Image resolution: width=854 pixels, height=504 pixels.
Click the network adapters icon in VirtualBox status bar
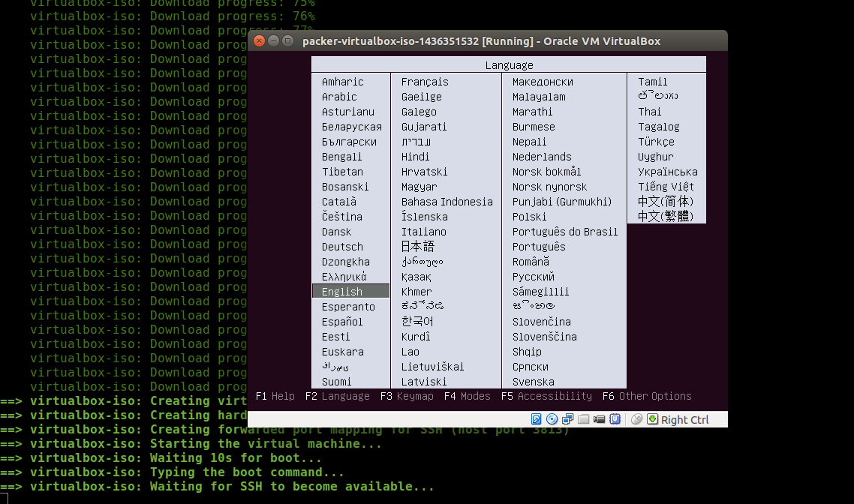pyautogui.click(x=567, y=419)
